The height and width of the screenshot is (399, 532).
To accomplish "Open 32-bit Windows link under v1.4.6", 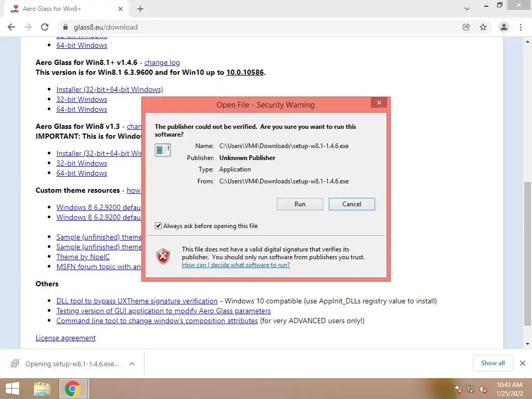I will pos(82,99).
